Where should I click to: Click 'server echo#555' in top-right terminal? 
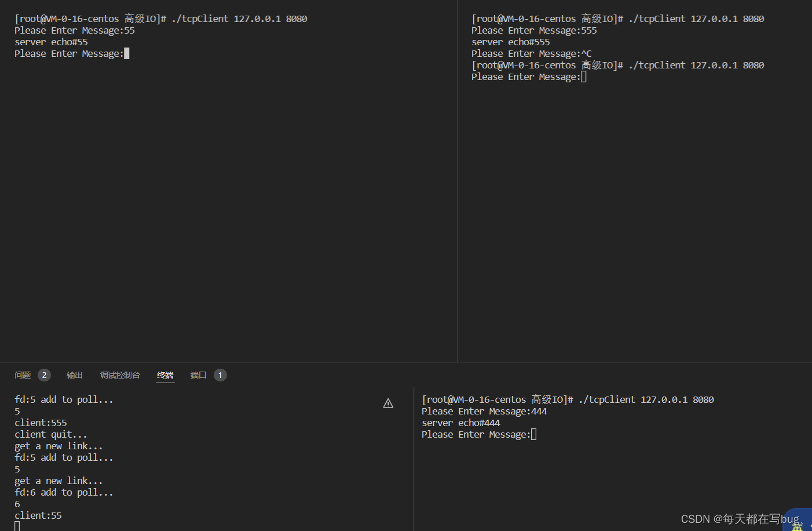click(511, 42)
